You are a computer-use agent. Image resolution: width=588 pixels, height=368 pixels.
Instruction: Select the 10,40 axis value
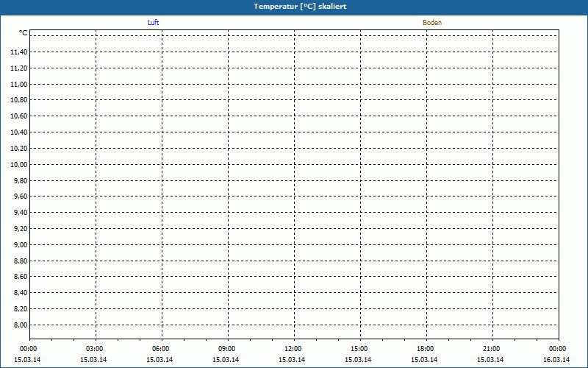point(19,132)
